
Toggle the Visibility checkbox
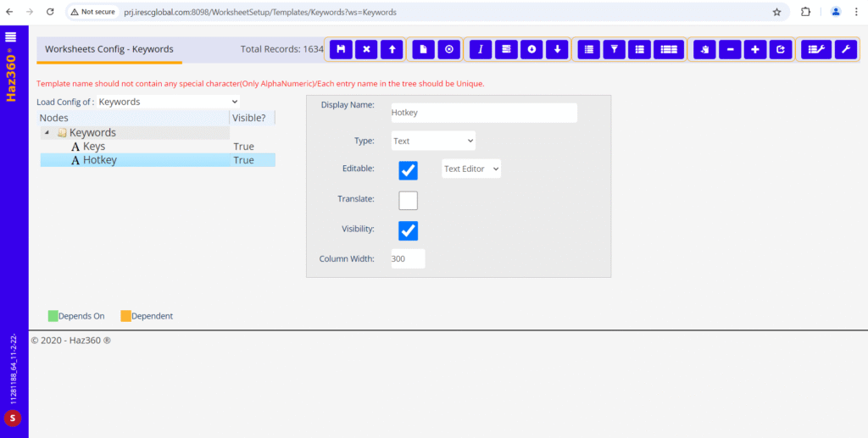pos(409,230)
